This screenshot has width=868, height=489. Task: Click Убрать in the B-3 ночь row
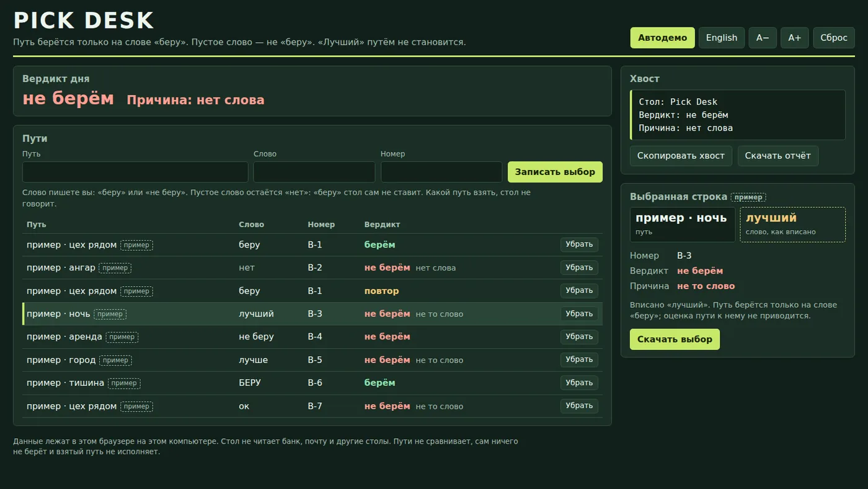579,314
